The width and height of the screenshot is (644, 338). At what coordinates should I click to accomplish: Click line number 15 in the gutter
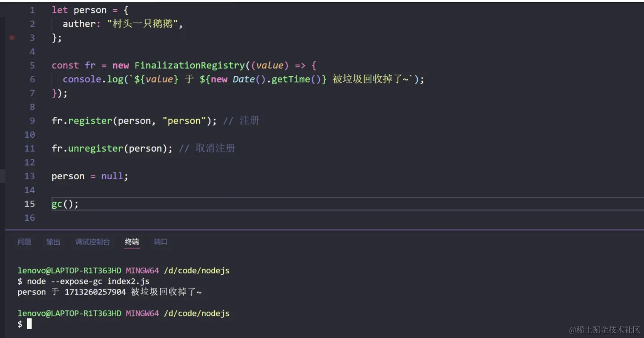(x=30, y=204)
